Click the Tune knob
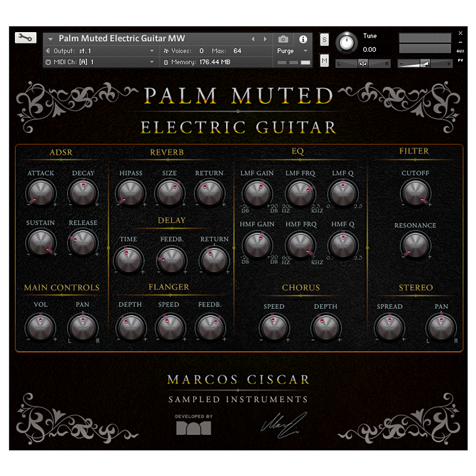Image resolution: width=476 pixels, height=476 pixels. pyautogui.click(x=347, y=43)
